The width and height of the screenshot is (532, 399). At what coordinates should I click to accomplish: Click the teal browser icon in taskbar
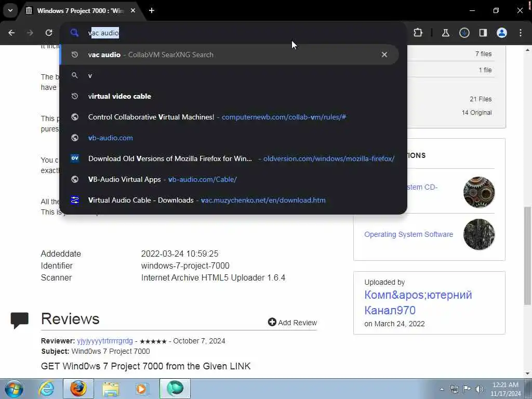pos(175,389)
